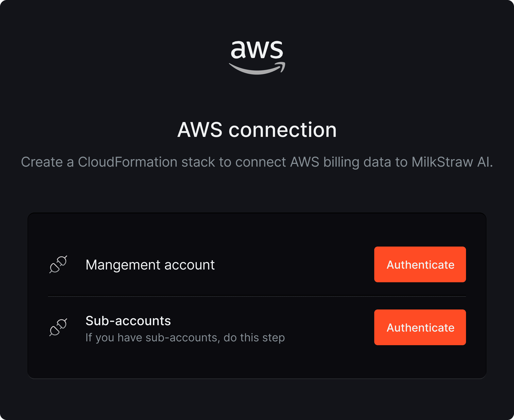Click the CloudFormation stack description text

coord(257,162)
